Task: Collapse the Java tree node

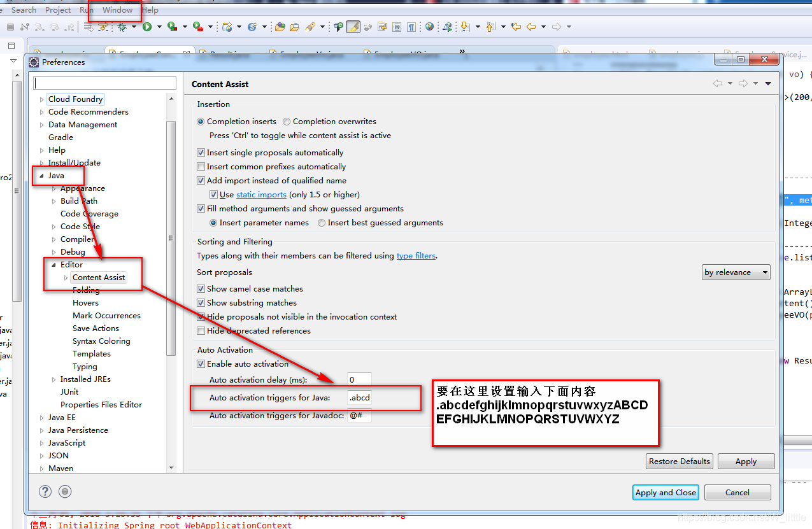Action: 41,176
